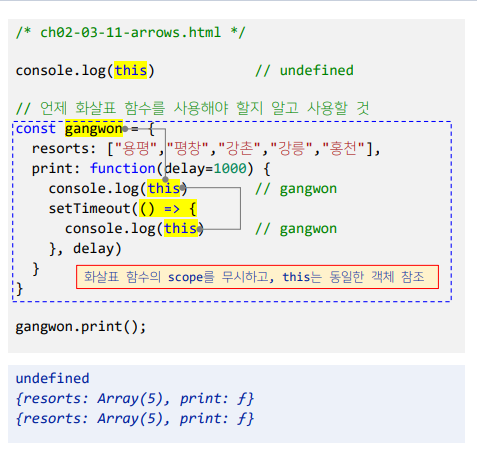Select the "평창" string in the resorts array
The height and width of the screenshot is (450, 477).
point(188,148)
